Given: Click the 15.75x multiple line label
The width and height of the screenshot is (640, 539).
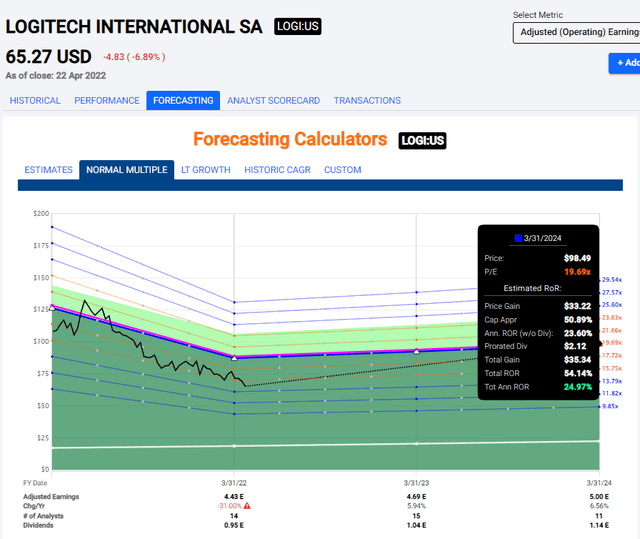Looking at the screenshot, I should pos(612,368).
